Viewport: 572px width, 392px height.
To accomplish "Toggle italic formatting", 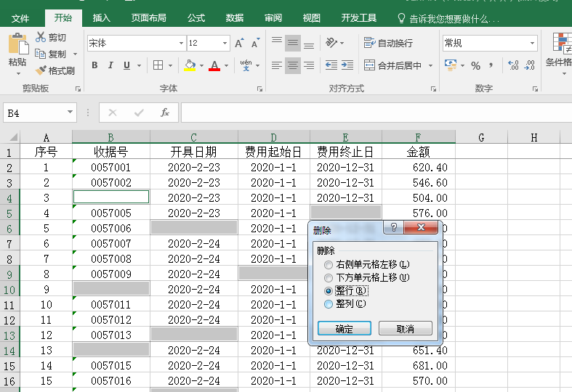I will point(110,65).
